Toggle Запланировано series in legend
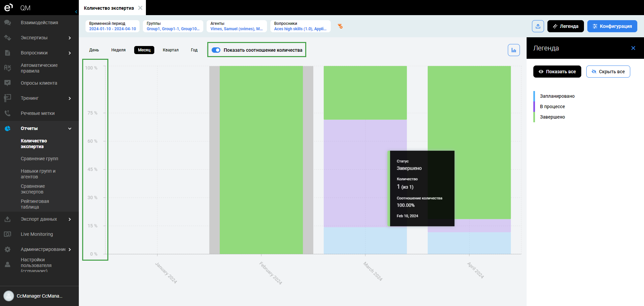Screen dimensions: 644x306 [x=557, y=96]
